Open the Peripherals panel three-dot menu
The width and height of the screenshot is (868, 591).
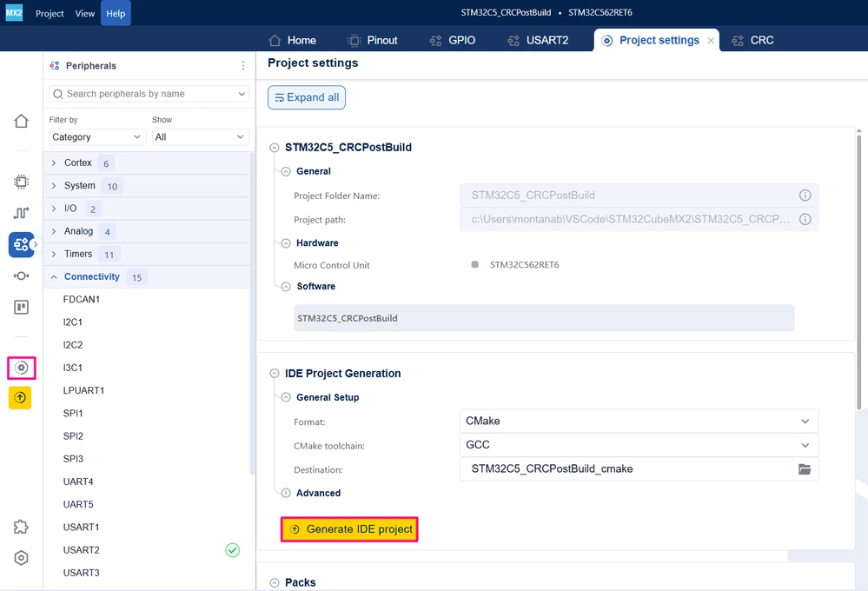pyautogui.click(x=243, y=65)
